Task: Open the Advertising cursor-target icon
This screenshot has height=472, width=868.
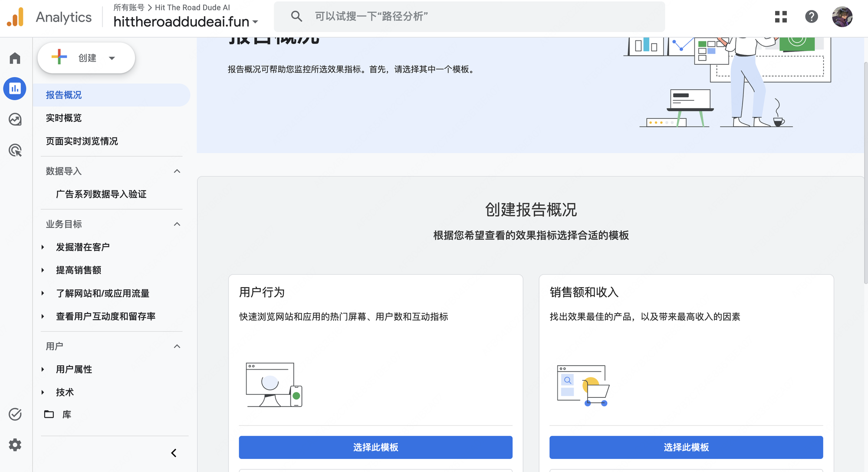Action: pos(15,150)
